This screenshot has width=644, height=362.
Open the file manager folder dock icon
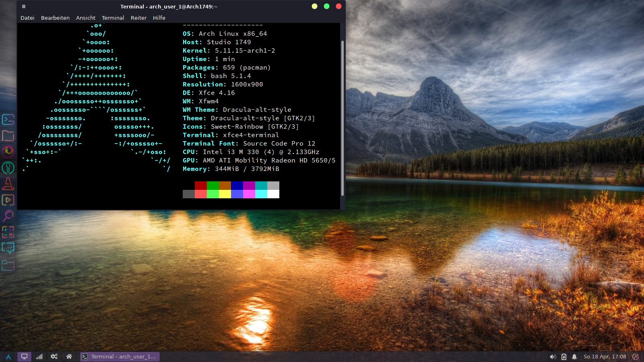coord(8,136)
